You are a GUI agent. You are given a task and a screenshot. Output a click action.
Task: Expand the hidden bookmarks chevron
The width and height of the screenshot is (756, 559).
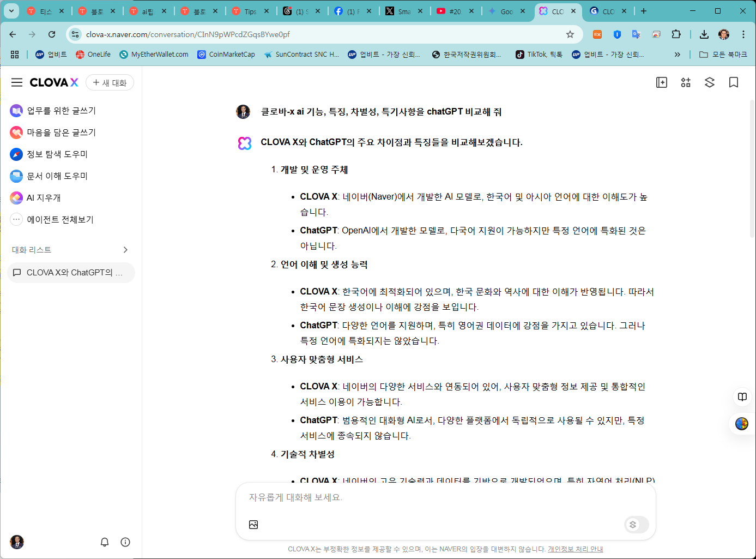coord(677,55)
